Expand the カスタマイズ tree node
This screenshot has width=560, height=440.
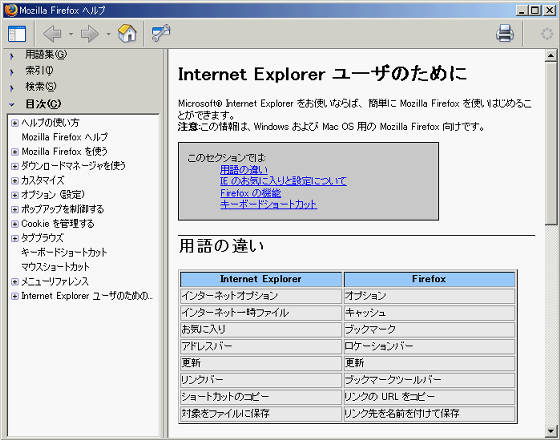[15, 181]
